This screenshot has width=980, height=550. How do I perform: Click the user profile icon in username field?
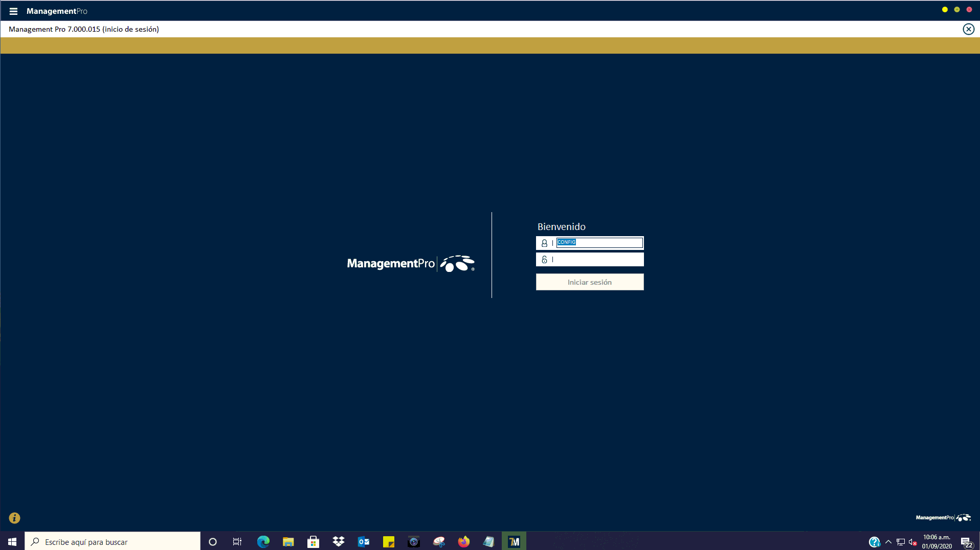[544, 243]
